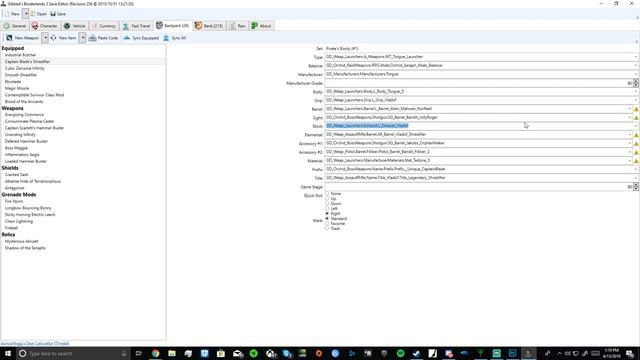
Task: Click the New file toolbar button
Action: pyautogui.click(x=12, y=14)
